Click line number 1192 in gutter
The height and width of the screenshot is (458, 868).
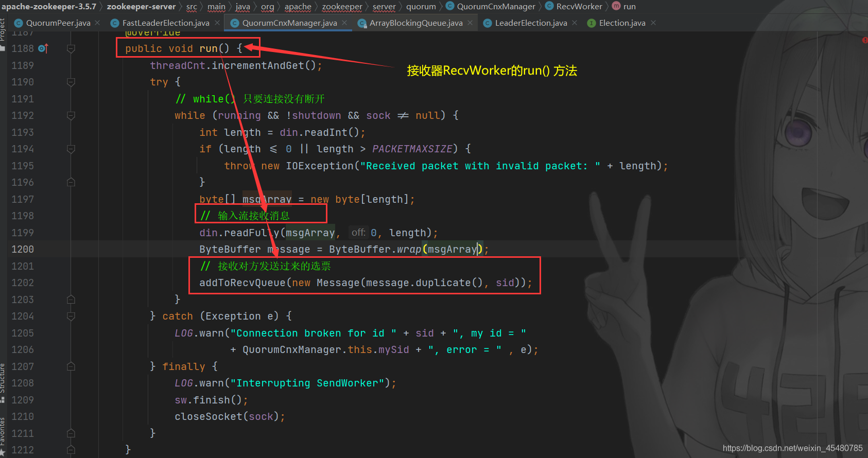(x=23, y=115)
